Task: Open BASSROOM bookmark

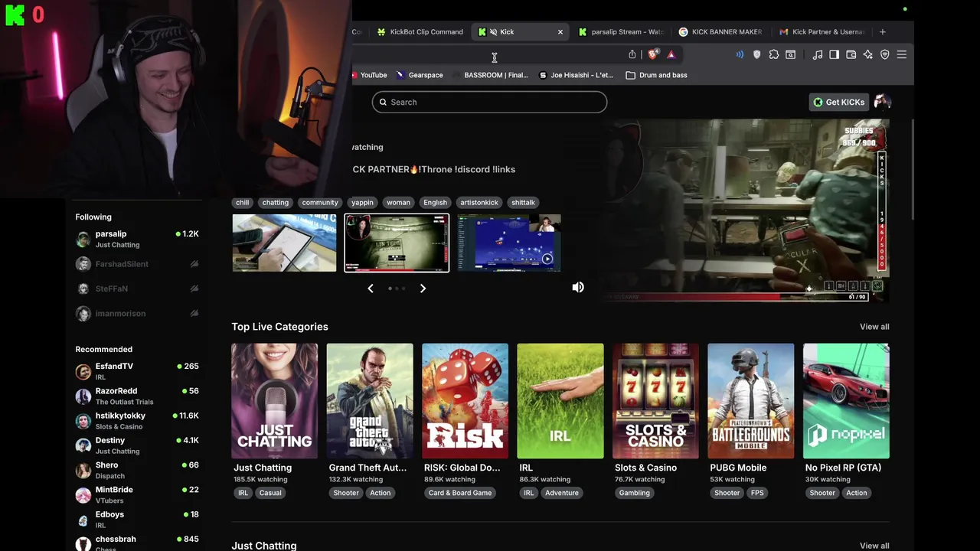Action: click(490, 75)
